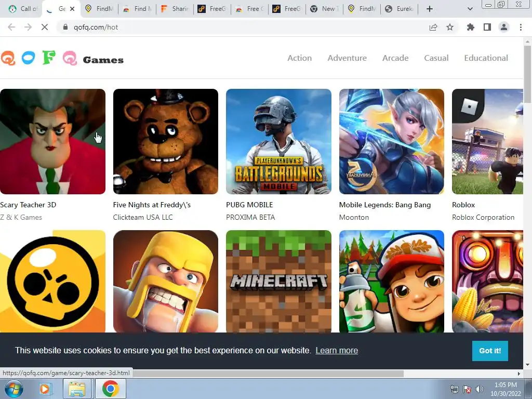Click the Roblox title text
The height and width of the screenshot is (399, 532).
463,205
